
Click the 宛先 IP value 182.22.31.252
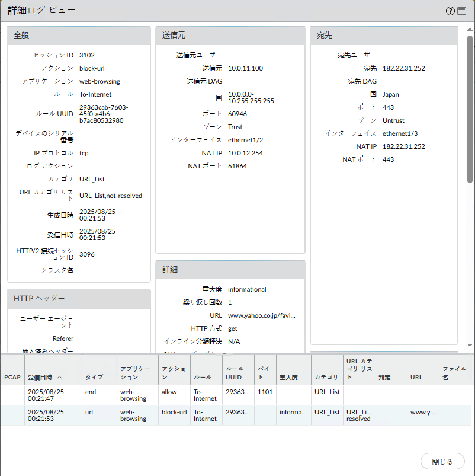(x=403, y=68)
